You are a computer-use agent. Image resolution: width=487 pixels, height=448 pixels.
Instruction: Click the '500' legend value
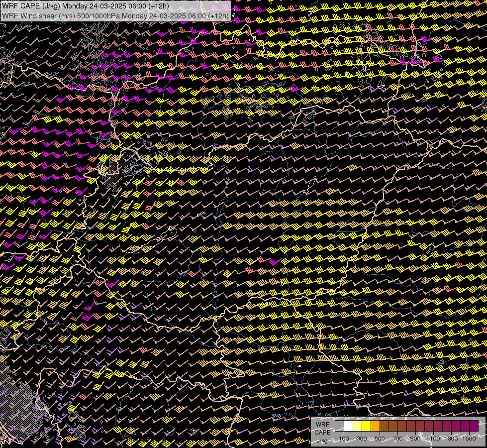[380, 439]
